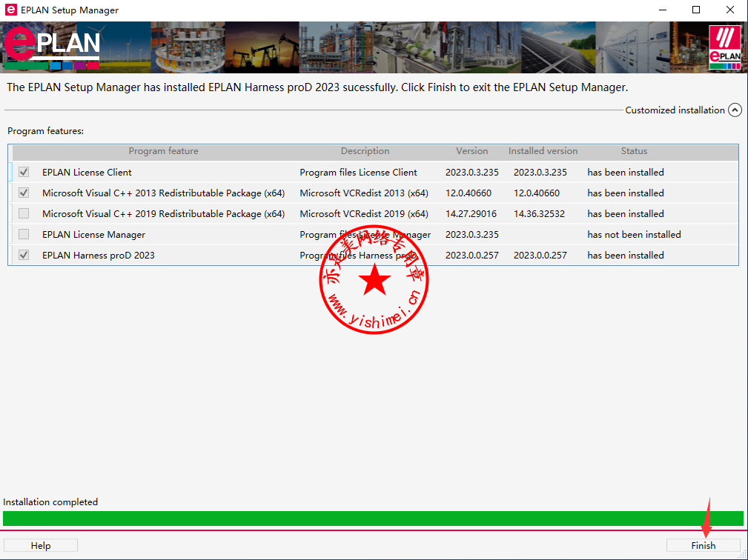The image size is (748, 560).
Task: Click the Version column header
Action: click(471, 151)
